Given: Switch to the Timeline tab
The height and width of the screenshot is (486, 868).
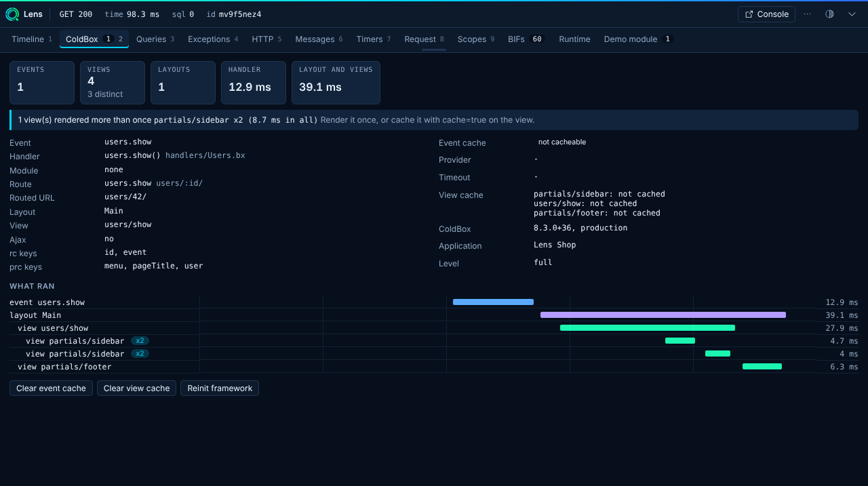Looking at the screenshot, I should point(32,39).
